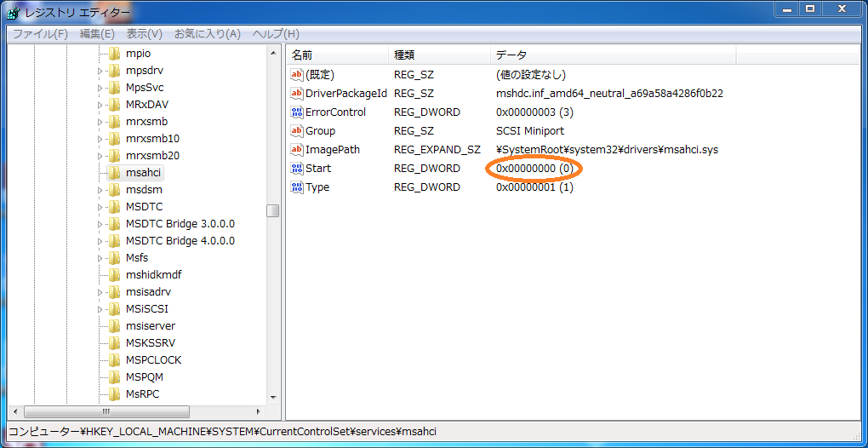Screen dimensions: 868x448
Task: Expand the MSDTC tree node
Action: pyautogui.click(x=100, y=207)
